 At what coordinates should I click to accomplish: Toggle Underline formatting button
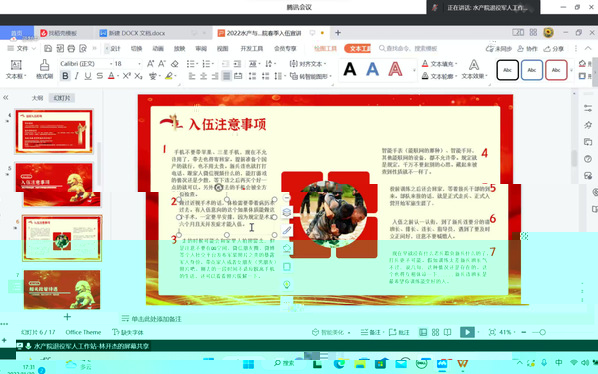click(x=88, y=76)
